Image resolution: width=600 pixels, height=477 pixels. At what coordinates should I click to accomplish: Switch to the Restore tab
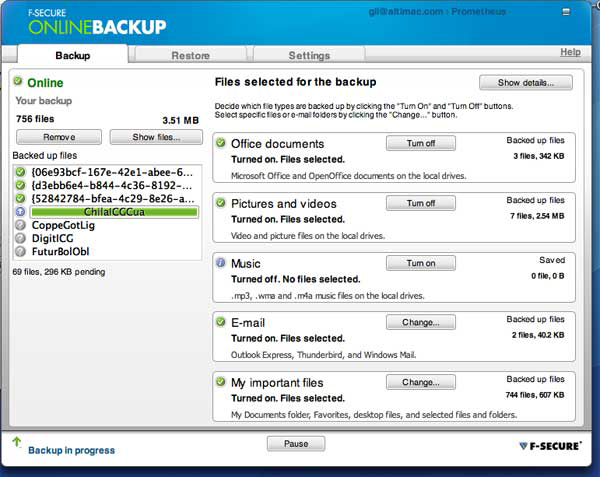[190, 56]
